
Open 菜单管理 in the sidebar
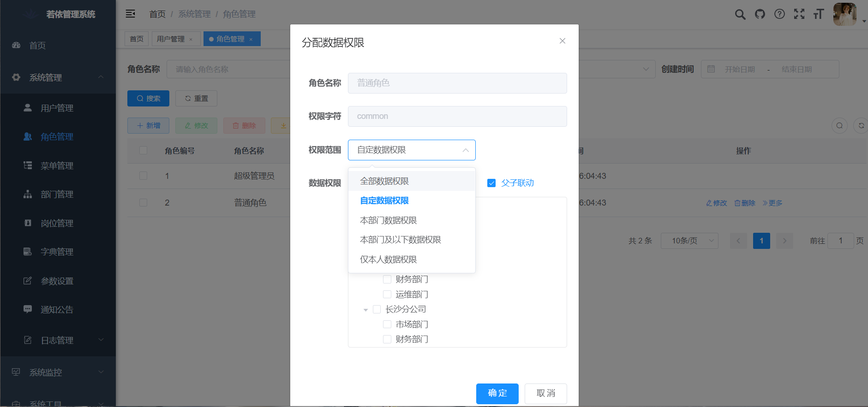tap(57, 165)
